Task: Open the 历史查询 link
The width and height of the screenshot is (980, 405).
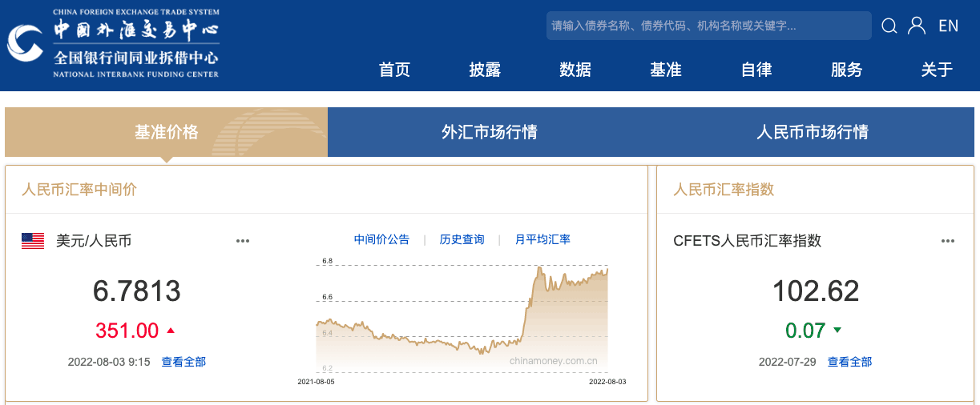Action: [462, 239]
